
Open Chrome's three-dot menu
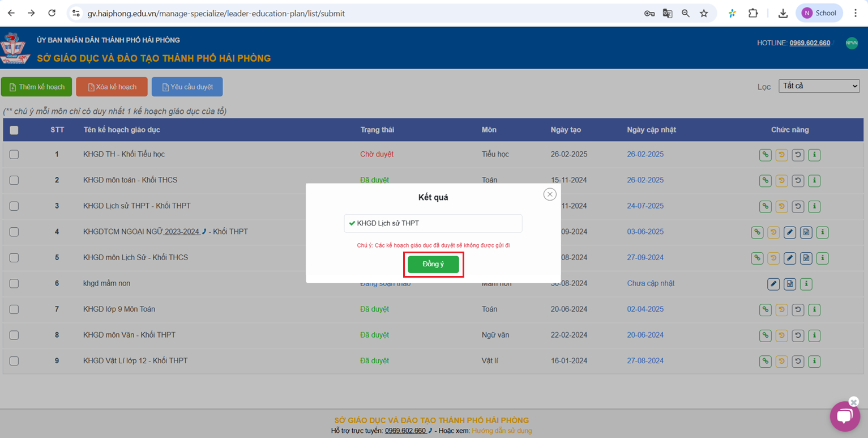pyautogui.click(x=856, y=13)
